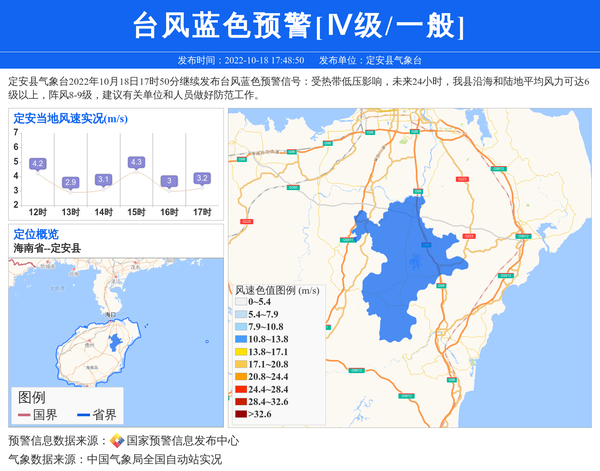Select the 10.8~13.8 blue legend swatch

pyautogui.click(x=240, y=340)
